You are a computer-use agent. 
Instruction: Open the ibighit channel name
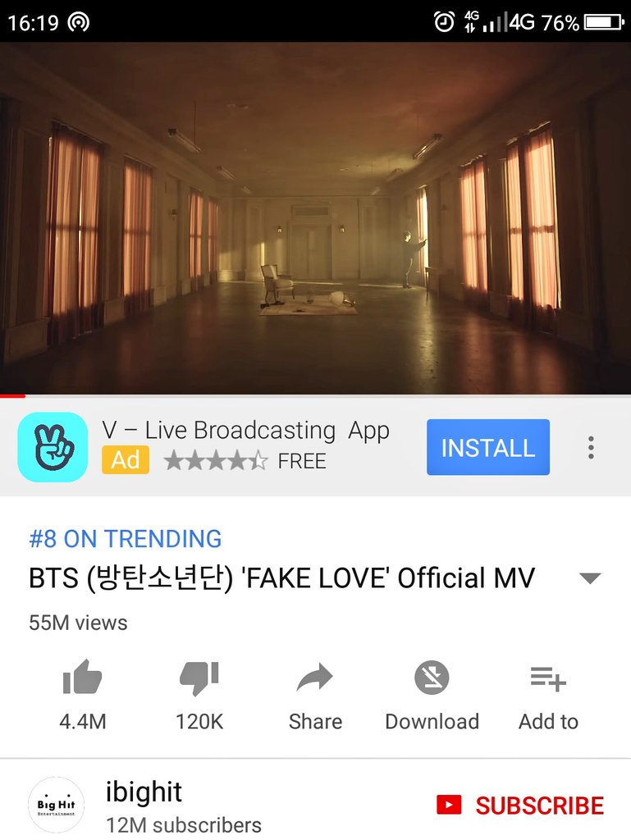pyautogui.click(x=144, y=792)
